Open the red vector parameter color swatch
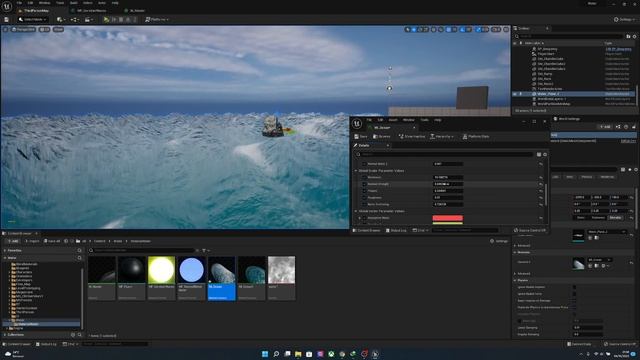 [447, 218]
